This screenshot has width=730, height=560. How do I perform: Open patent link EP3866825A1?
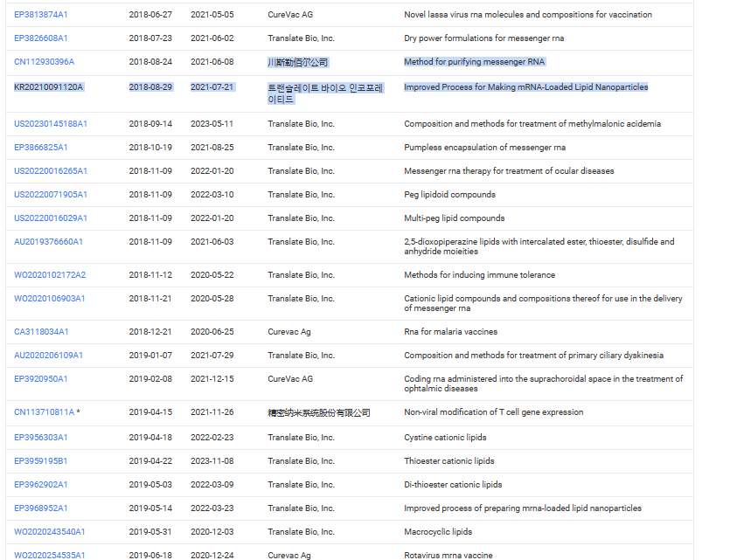point(40,148)
